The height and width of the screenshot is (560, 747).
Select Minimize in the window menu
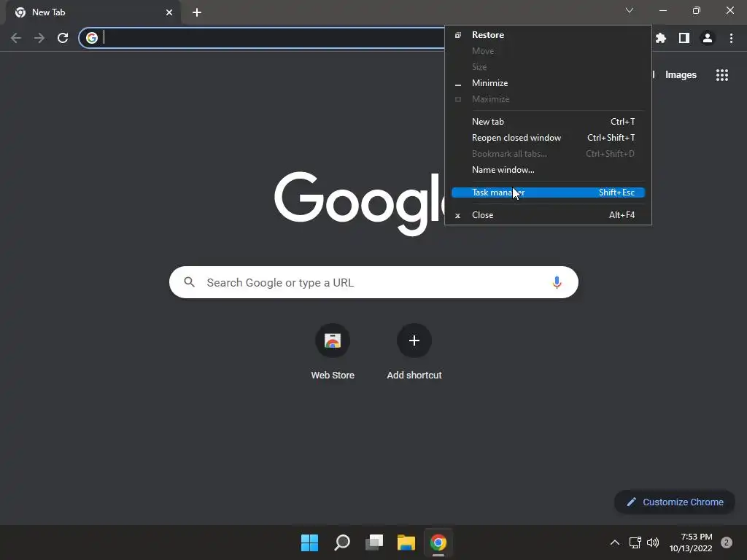[548, 83]
